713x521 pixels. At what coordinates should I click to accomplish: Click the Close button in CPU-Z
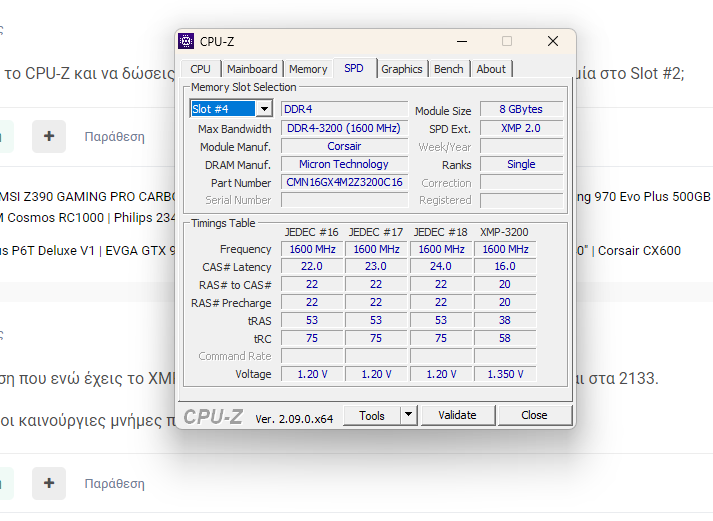click(534, 415)
